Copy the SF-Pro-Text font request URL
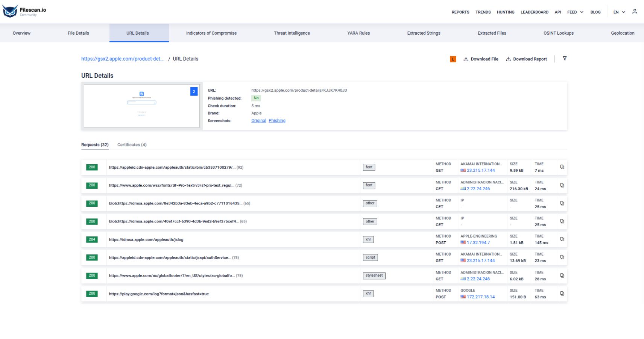The height and width of the screenshot is (339, 644). (x=562, y=185)
